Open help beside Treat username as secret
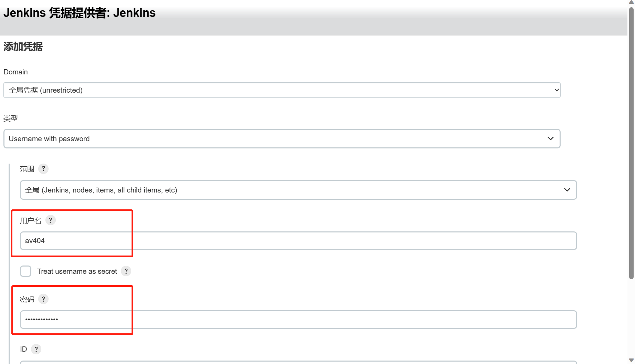 (x=126, y=271)
